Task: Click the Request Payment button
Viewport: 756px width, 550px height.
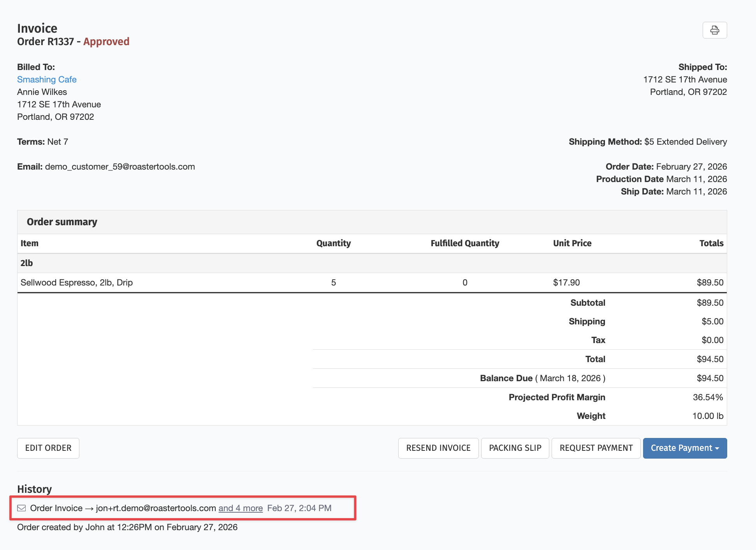Action: point(596,448)
